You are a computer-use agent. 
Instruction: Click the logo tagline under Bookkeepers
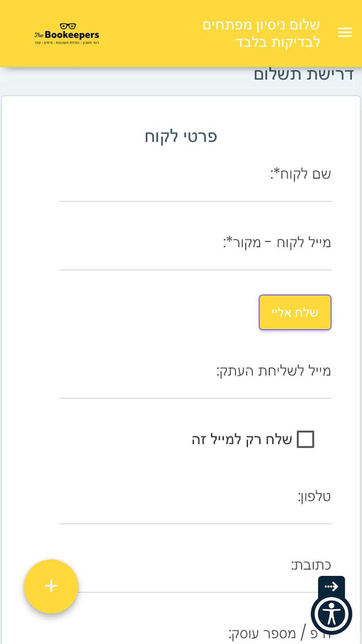pos(67,43)
